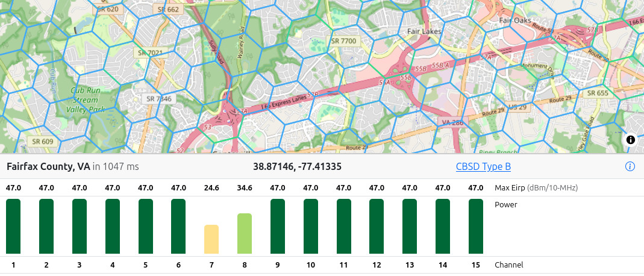Click the yellow channel 7 power bar
This screenshot has width=644, height=276.
(211, 239)
